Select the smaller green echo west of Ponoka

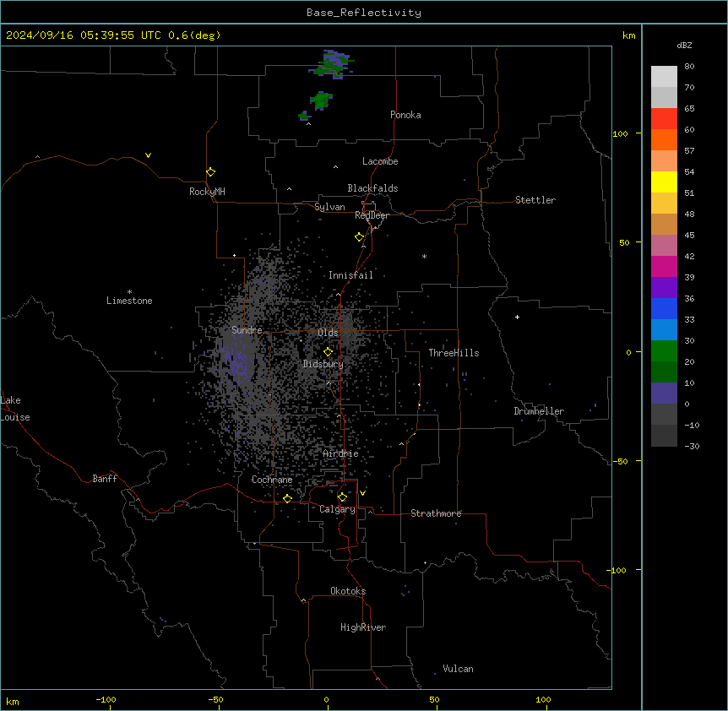coord(320,100)
